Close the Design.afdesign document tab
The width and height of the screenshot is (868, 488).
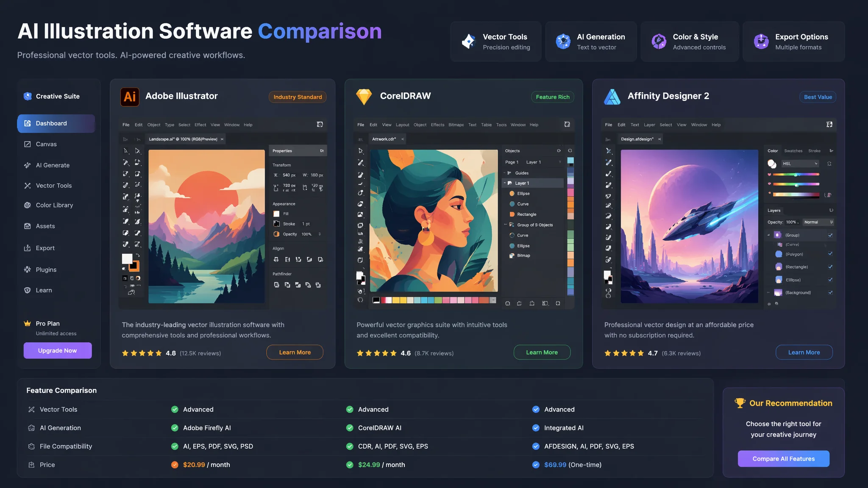(659, 139)
